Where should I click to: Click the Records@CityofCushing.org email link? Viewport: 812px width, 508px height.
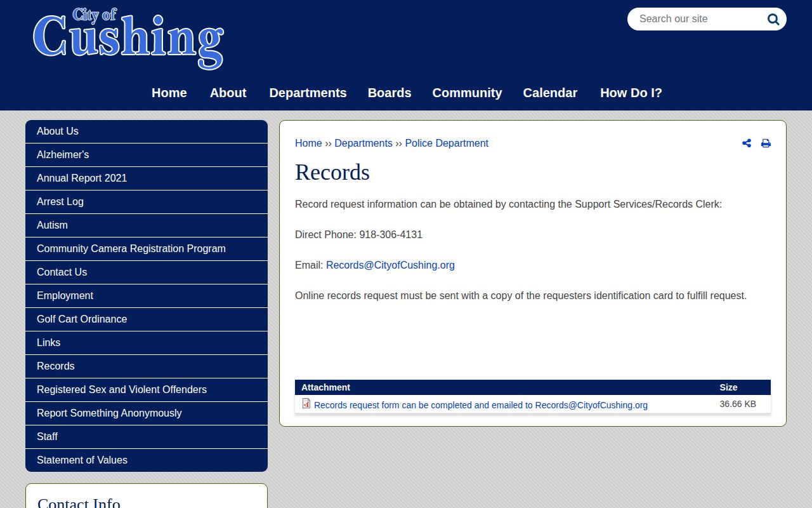pyautogui.click(x=390, y=265)
